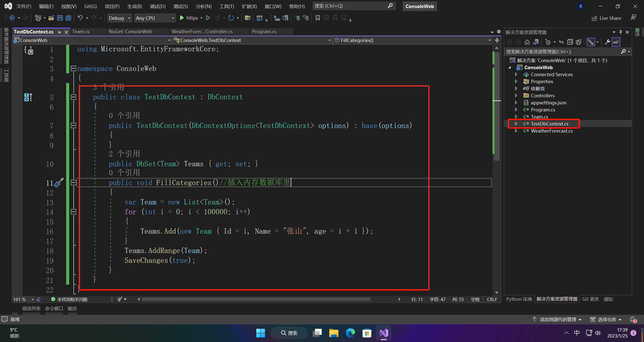Click the Solution Explorer home icon
644x342 pixels.
[527, 42]
